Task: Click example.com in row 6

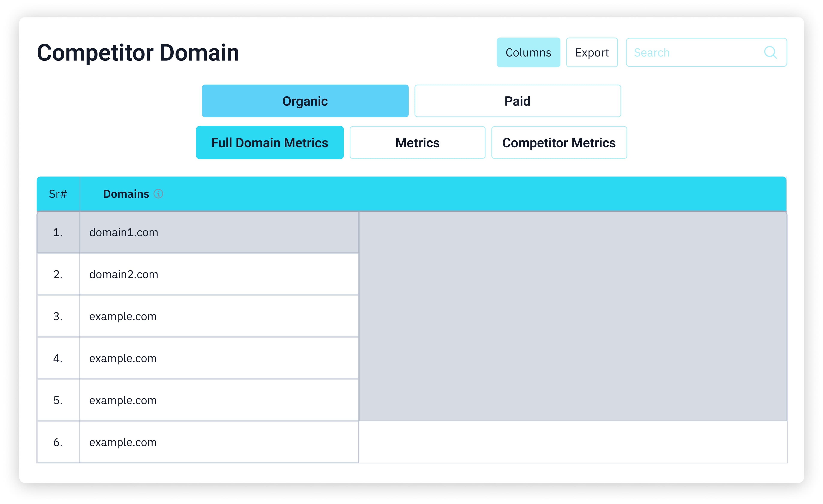Action: click(123, 442)
